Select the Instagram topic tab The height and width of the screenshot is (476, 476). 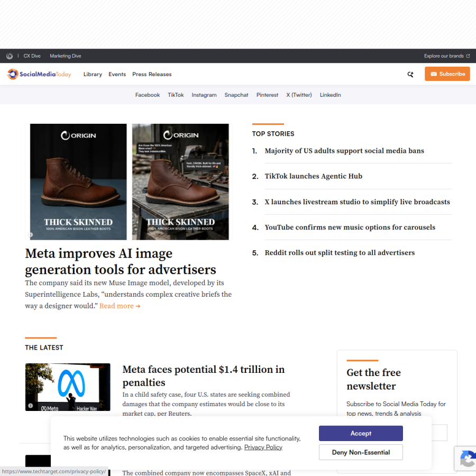tap(204, 95)
